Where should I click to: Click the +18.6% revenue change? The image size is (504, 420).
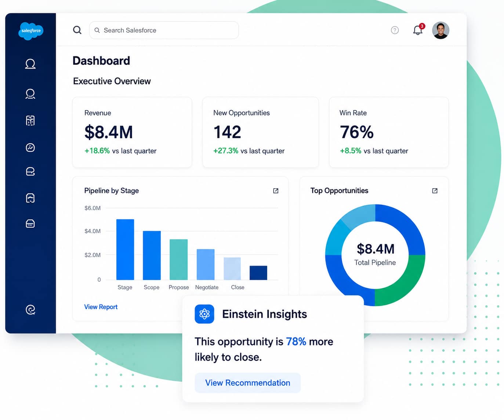point(97,151)
